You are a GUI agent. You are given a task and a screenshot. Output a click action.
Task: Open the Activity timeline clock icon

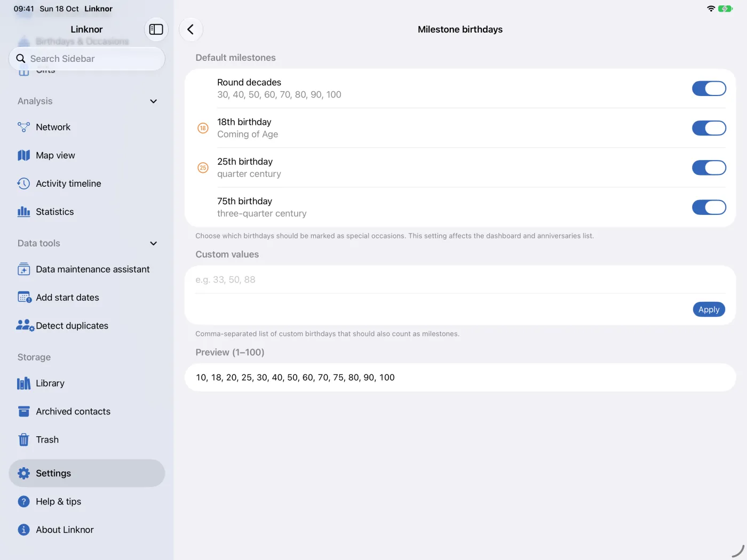23,183
